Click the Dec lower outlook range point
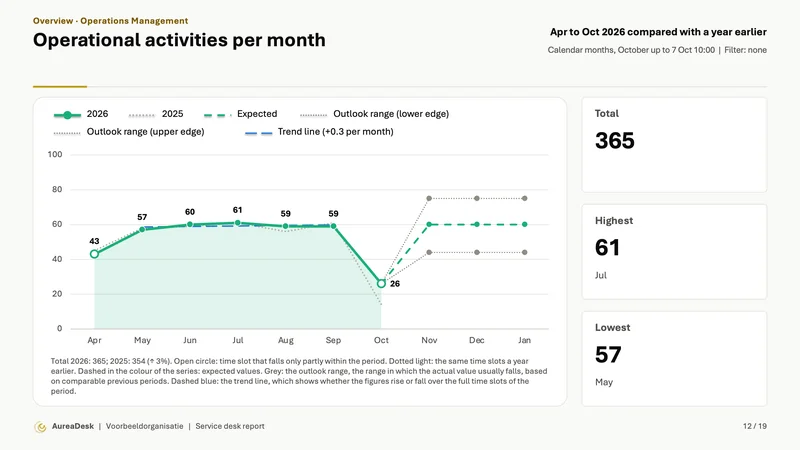Screen dimensions: 800x450 pyautogui.click(x=477, y=253)
